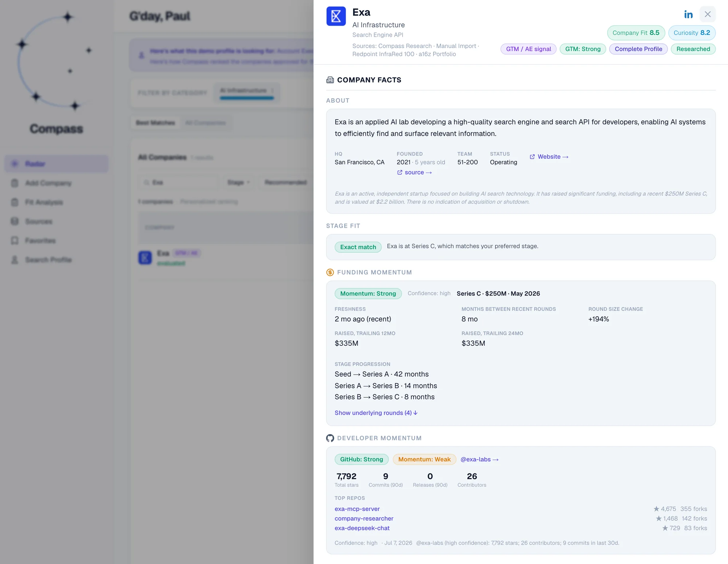Click the 26 Contributors value
Screen dimensions: 728x564
coord(472,476)
